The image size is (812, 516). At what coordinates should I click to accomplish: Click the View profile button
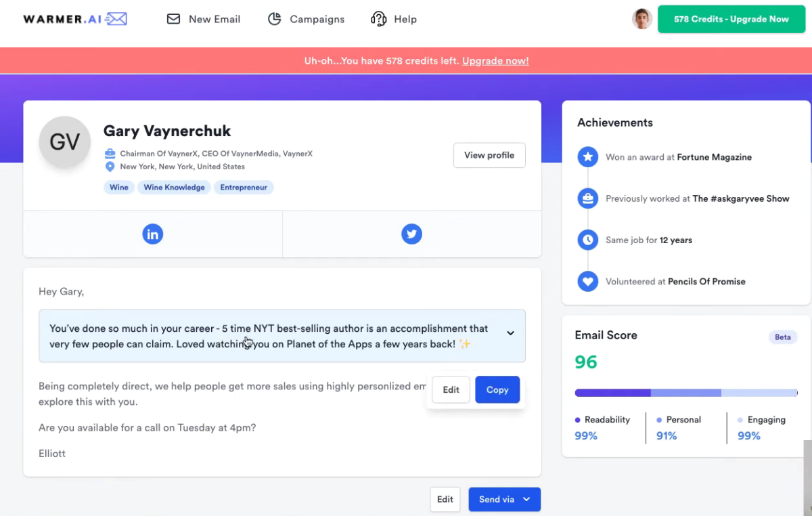[x=489, y=155]
